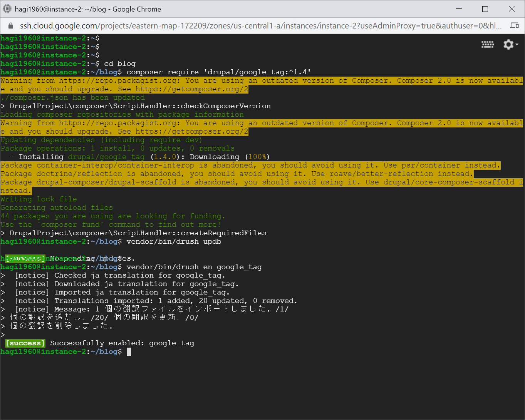Click the second packagist outdated Composer warning
525x420 pixels.
[262, 127]
